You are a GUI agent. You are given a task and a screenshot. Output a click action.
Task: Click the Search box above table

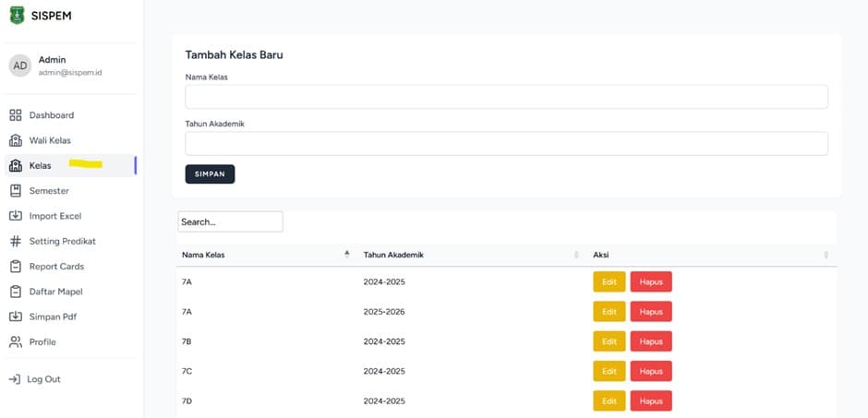click(x=230, y=221)
